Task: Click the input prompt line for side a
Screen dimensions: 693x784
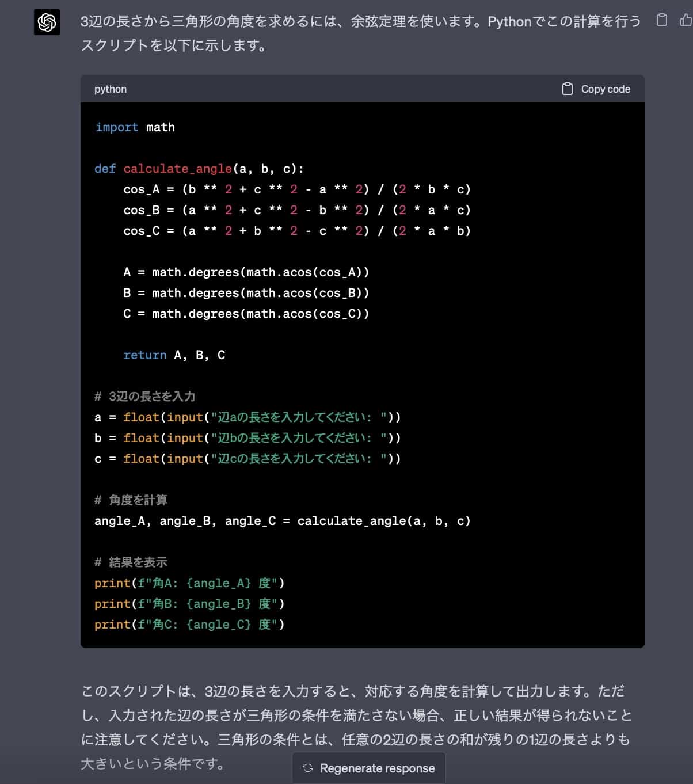Action: coord(250,417)
